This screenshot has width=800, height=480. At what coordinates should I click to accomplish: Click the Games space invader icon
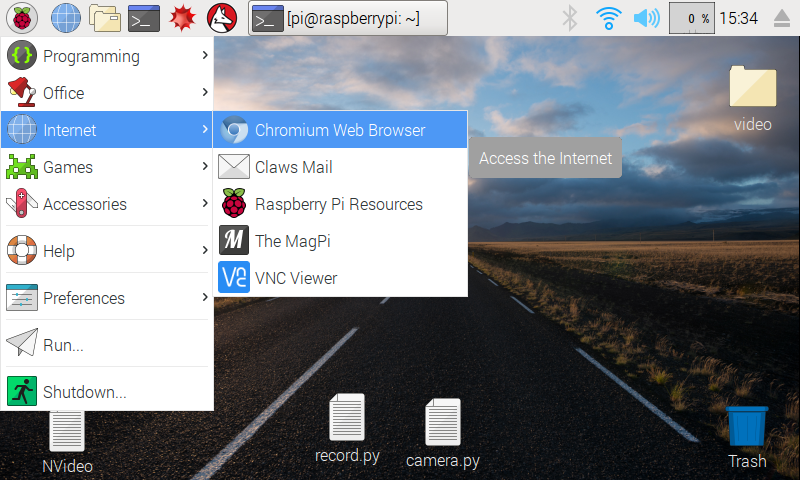[22, 167]
